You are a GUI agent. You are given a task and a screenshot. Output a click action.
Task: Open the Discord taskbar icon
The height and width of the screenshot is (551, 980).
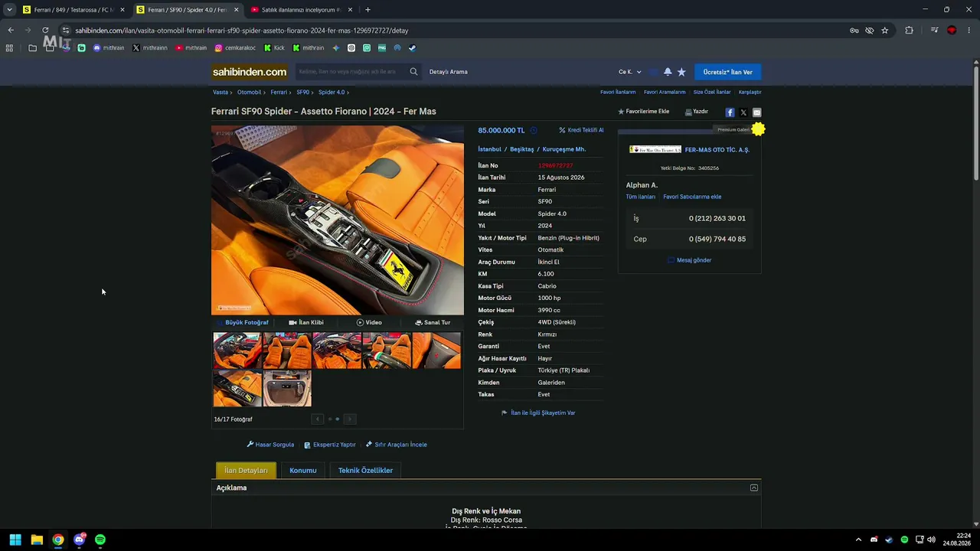pyautogui.click(x=79, y=540)
